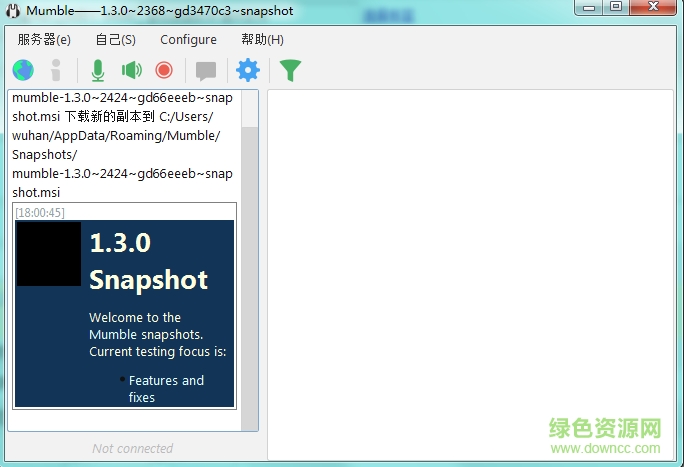Open server information with the info icon
The width and height of the screenshot is (684, 467).
[x=56, y=70]
